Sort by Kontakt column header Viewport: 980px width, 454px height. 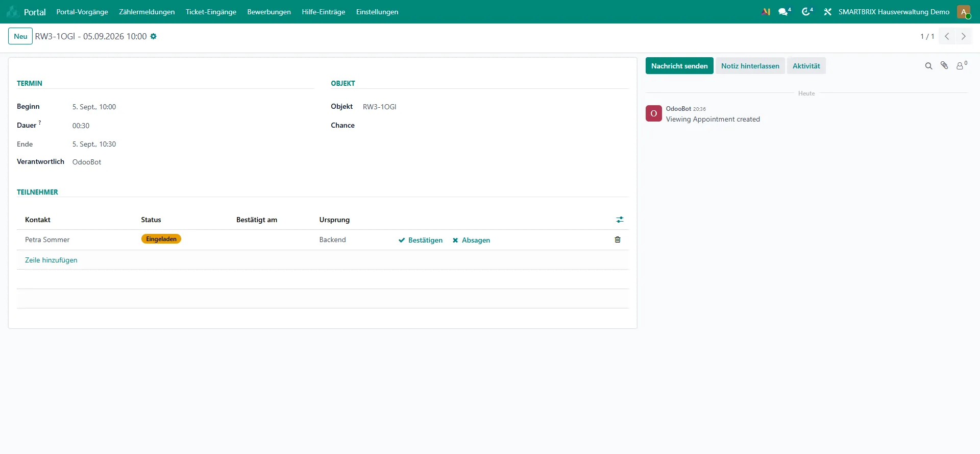(x=38, y=220)
